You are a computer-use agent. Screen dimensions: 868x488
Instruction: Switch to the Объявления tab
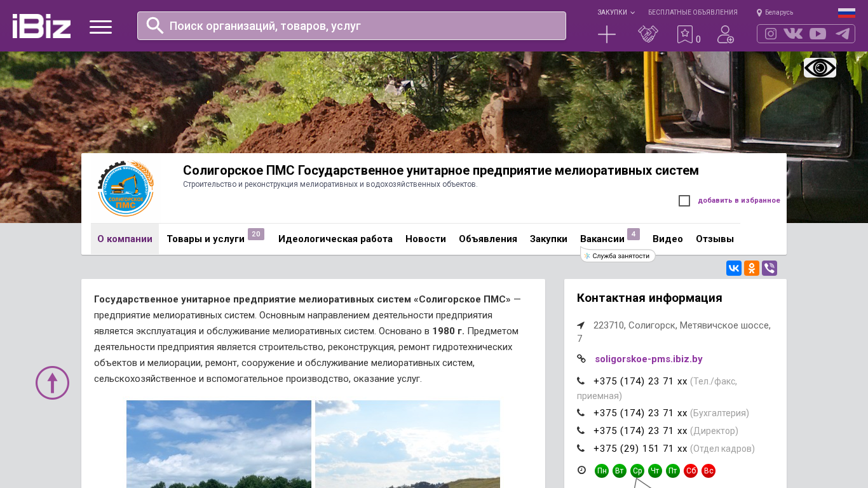point(488,239)
